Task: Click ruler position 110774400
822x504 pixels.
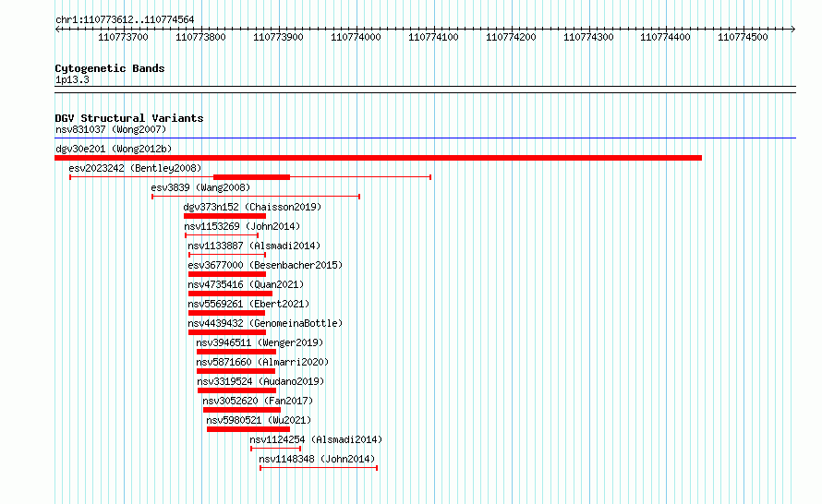Action: coord(665,37)
